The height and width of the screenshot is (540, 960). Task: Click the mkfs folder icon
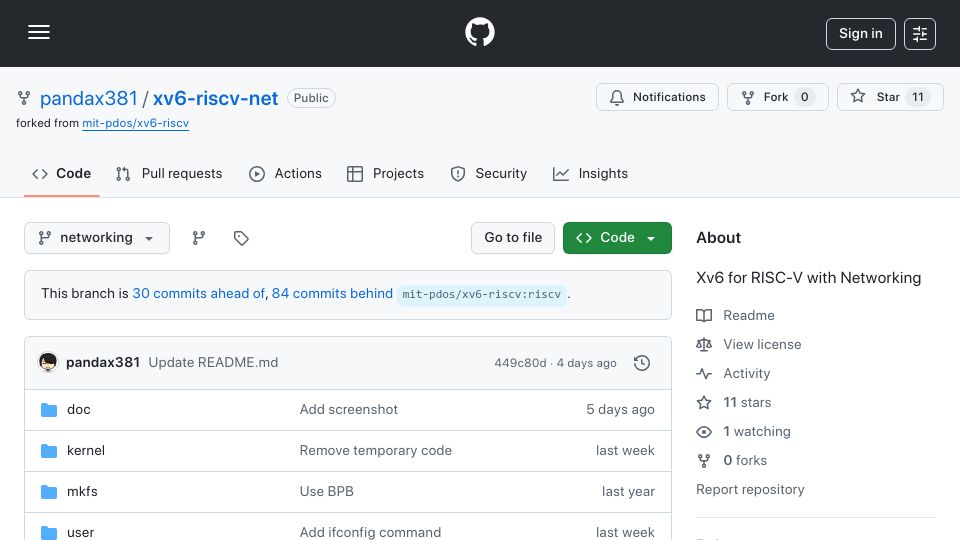(x=49, y=492)
